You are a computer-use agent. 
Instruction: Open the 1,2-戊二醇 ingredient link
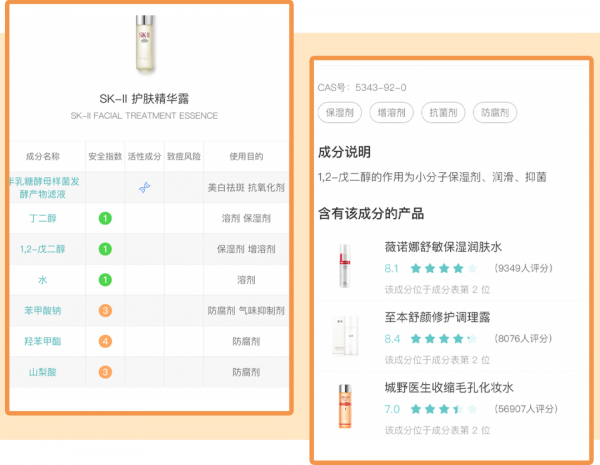[x=42, y=249]
